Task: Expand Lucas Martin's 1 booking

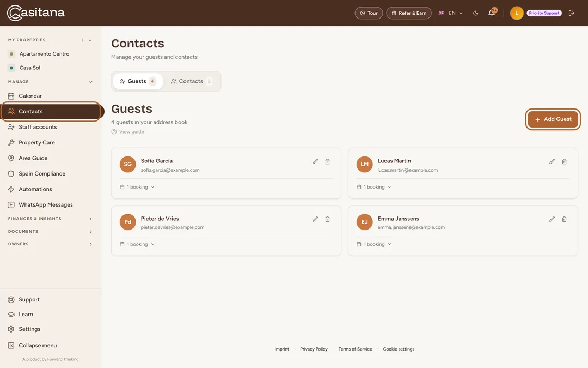Action: (374, 187)
